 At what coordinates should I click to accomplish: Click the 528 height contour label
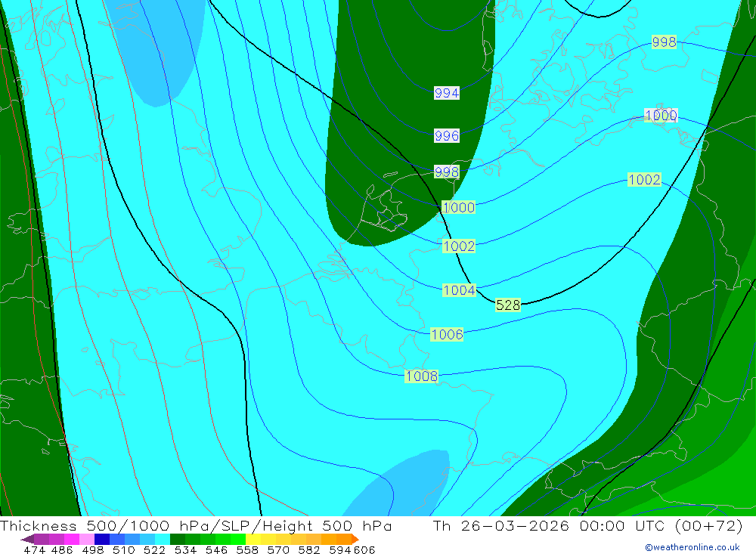click(508, 305)
